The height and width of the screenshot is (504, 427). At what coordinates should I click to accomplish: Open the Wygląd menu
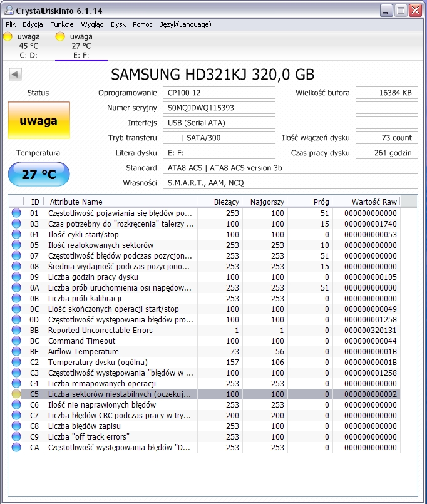(x=92, y=24)
